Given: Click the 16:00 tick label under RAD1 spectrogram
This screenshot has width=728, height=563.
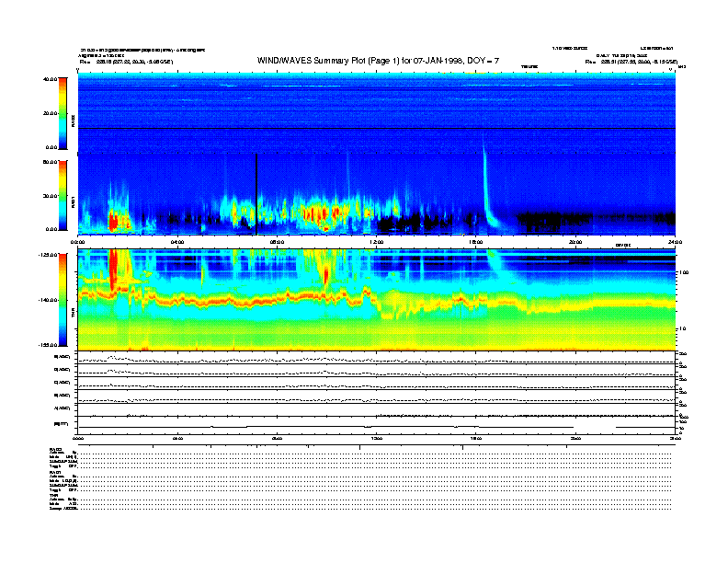Looking at the screenshot, I should tap(476, 242).
